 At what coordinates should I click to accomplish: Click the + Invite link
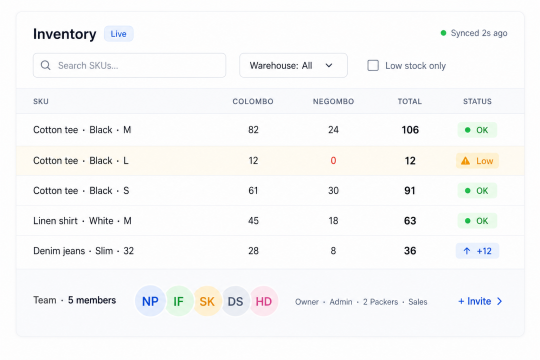(475, 301)
